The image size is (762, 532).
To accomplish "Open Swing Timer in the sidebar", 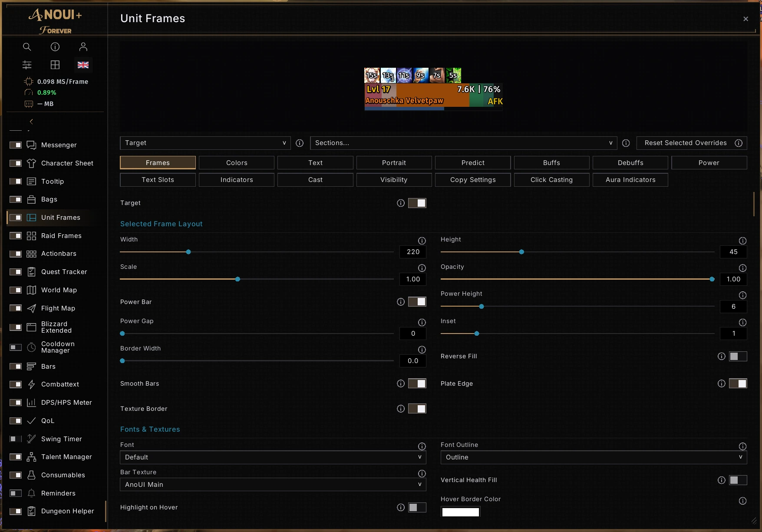I will coord(61,439).
